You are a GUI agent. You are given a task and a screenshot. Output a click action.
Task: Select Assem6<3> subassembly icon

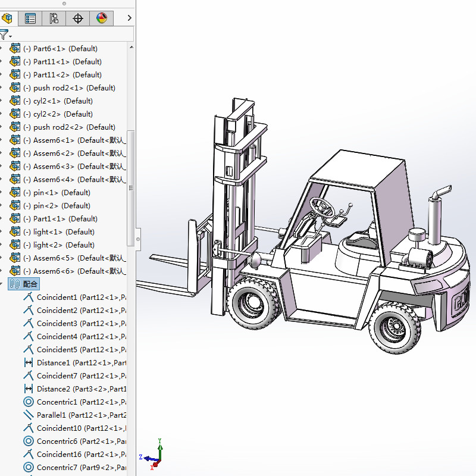pyautogui.click(x=15, y=166)
